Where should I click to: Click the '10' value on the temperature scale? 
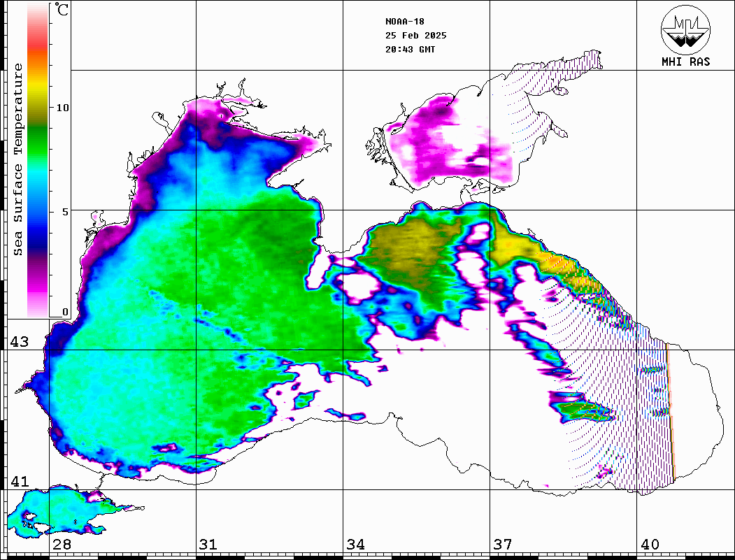pyautogui.click(x=62, y=108)
